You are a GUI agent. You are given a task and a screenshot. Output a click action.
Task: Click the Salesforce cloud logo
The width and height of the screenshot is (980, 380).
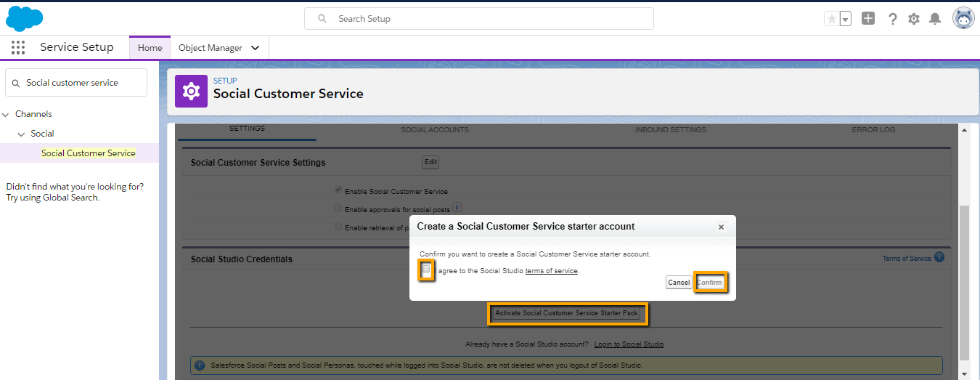click(25, 17)
